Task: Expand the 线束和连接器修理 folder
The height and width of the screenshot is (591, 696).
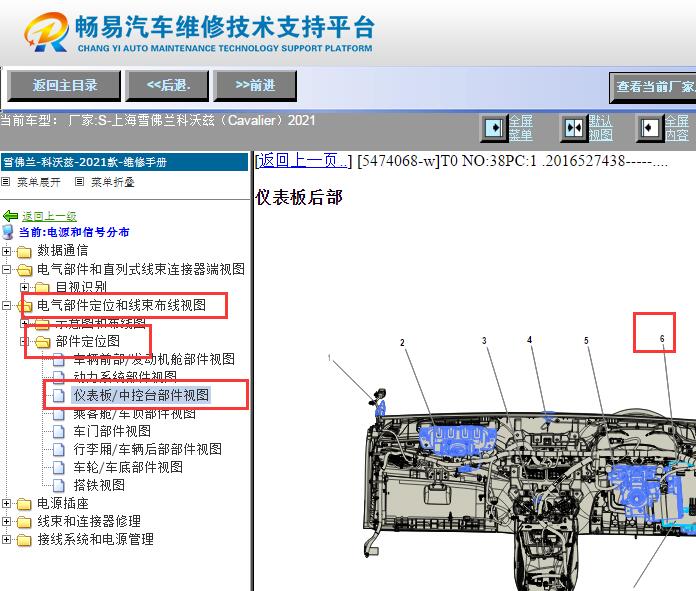Action: tap(6, 522)
